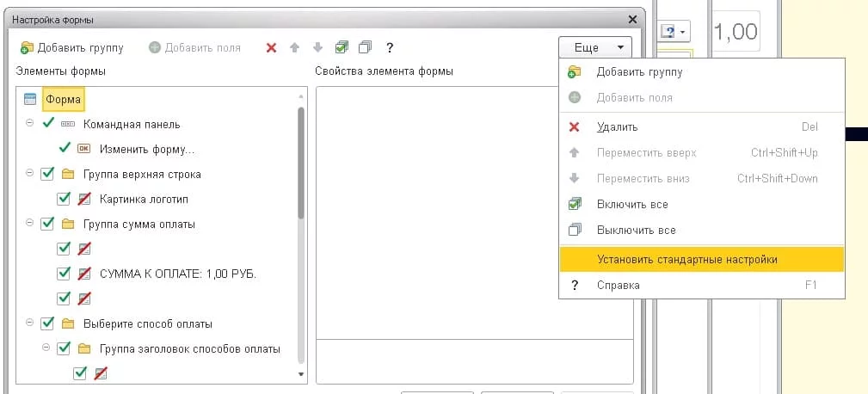
Task: Click the form icon beside Форма
Action: point(30,100)
